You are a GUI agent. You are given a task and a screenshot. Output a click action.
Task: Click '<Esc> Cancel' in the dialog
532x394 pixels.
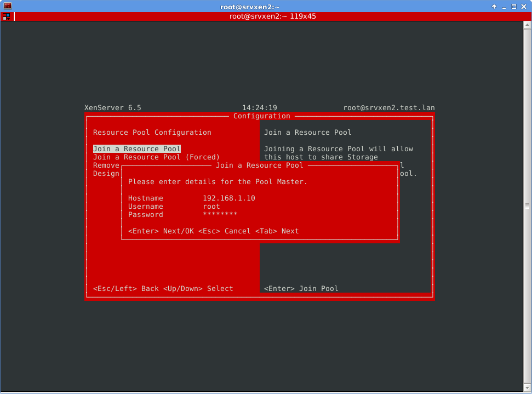[224, 231]
